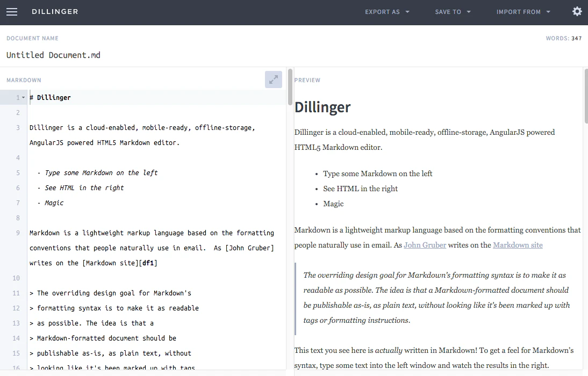Click '- See HTML in the right' editor line
588x376 pixels.
pos(81,188)
